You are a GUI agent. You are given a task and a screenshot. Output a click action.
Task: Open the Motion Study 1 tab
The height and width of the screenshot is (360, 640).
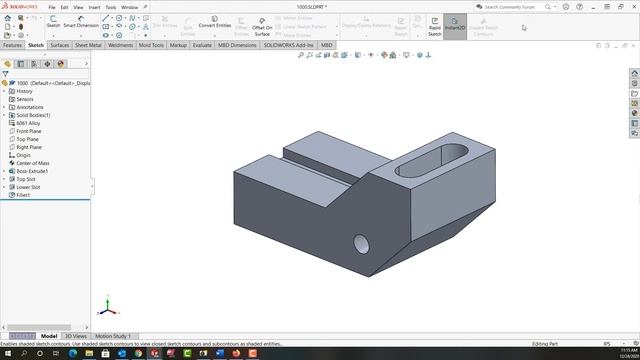coord(113,336)
